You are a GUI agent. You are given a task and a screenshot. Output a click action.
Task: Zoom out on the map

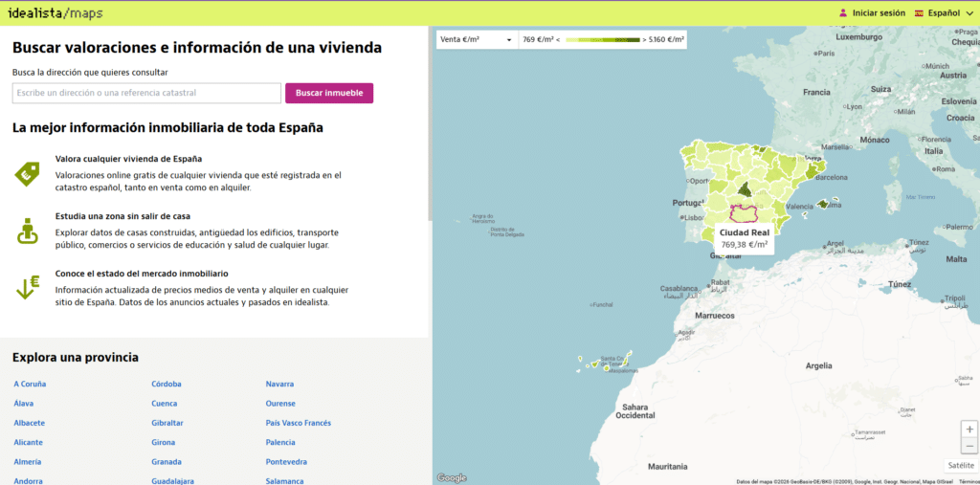click(969, 446)
